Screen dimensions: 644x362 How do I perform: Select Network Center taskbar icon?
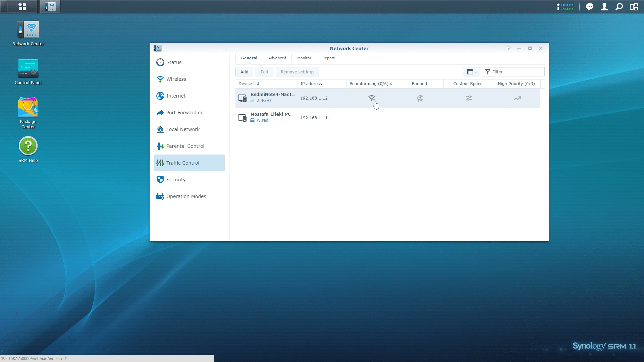tap(50, 6)
